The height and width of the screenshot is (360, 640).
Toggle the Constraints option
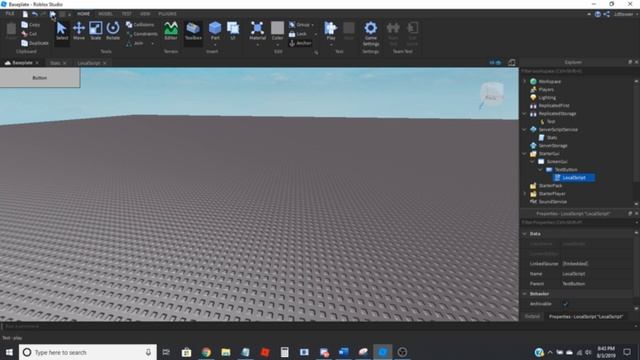click(x=142, y=34)
